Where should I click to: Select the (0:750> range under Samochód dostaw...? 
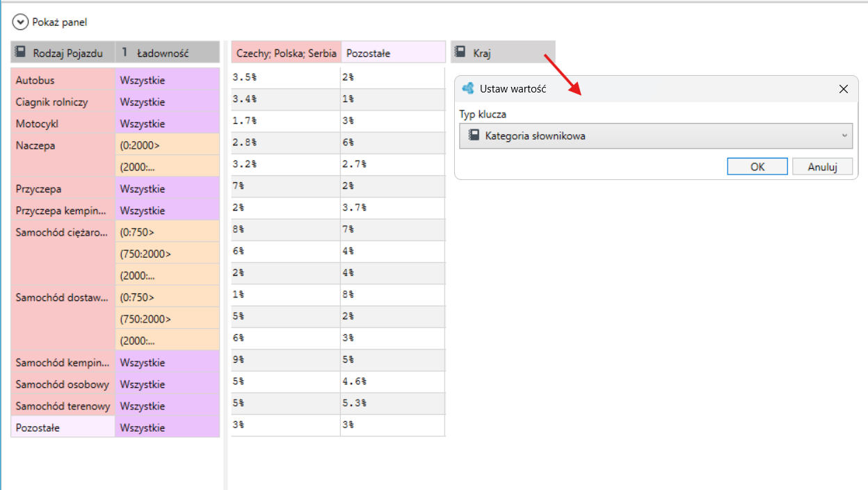pyautogui.click(x=168, y=297)
